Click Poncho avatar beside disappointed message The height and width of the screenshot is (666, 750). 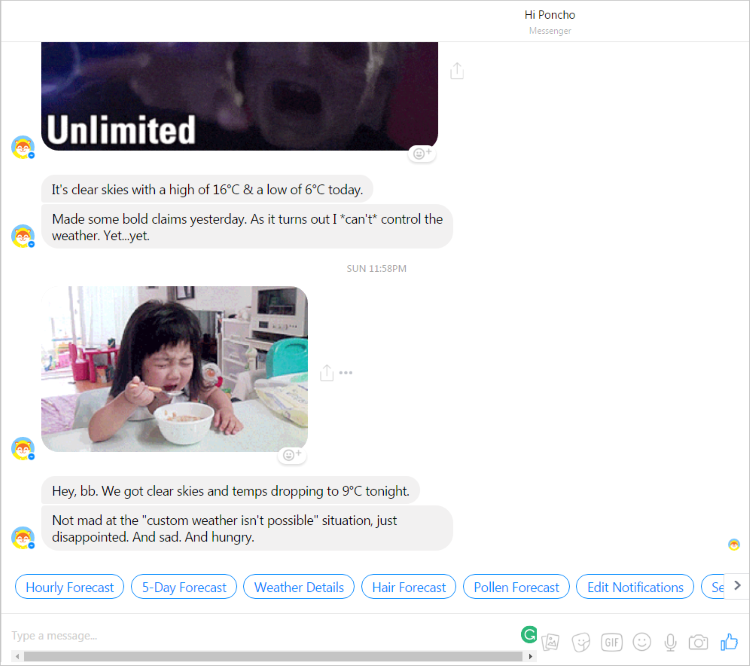coord(23,538)
